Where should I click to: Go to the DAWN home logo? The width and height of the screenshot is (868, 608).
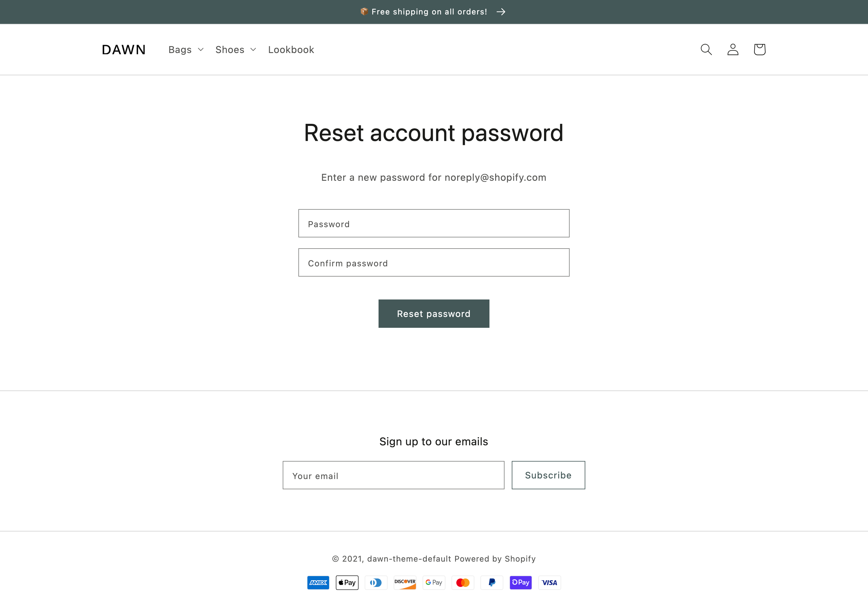click(124, 49)
